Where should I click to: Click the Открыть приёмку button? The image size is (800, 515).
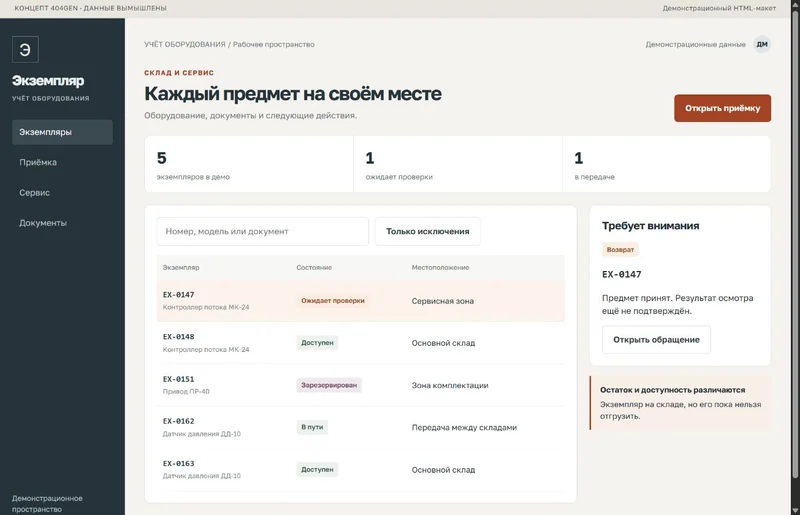722,108
